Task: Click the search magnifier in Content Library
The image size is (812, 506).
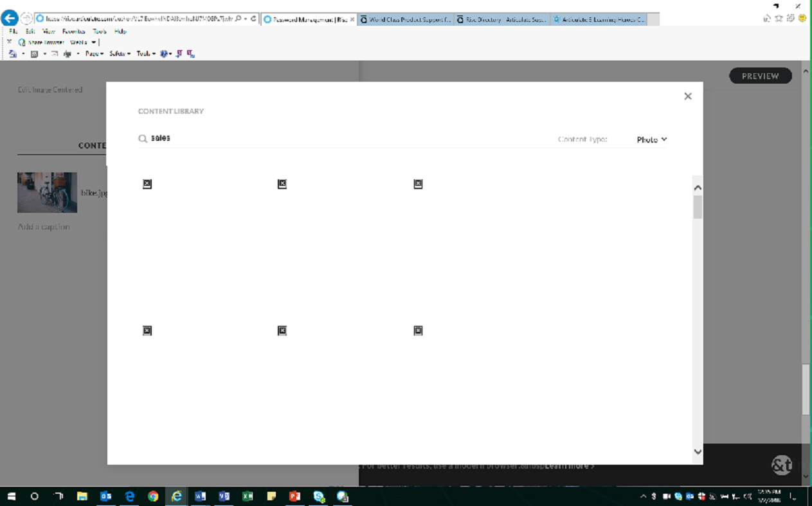Action: pyautogui.click(x=143, y=138)
